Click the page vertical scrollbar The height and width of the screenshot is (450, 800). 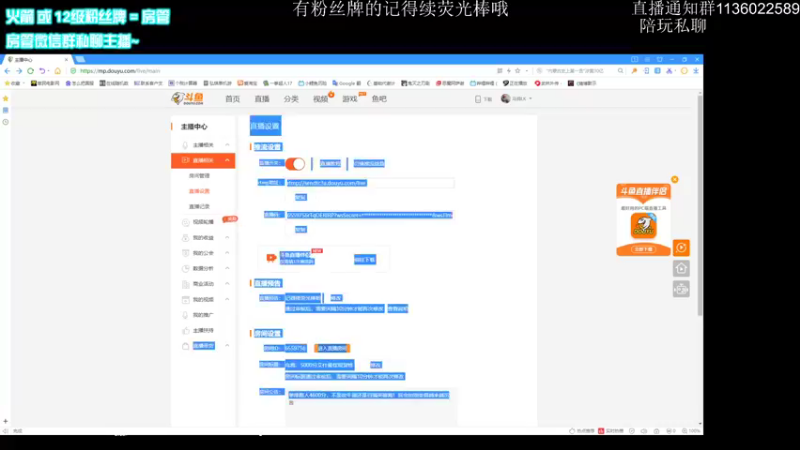click(700, 204)
